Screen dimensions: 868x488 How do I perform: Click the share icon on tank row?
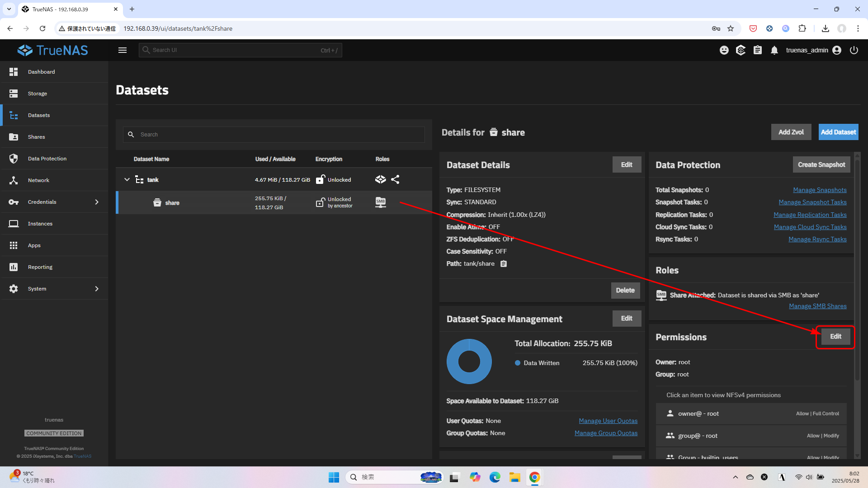[x=395, y=179]
